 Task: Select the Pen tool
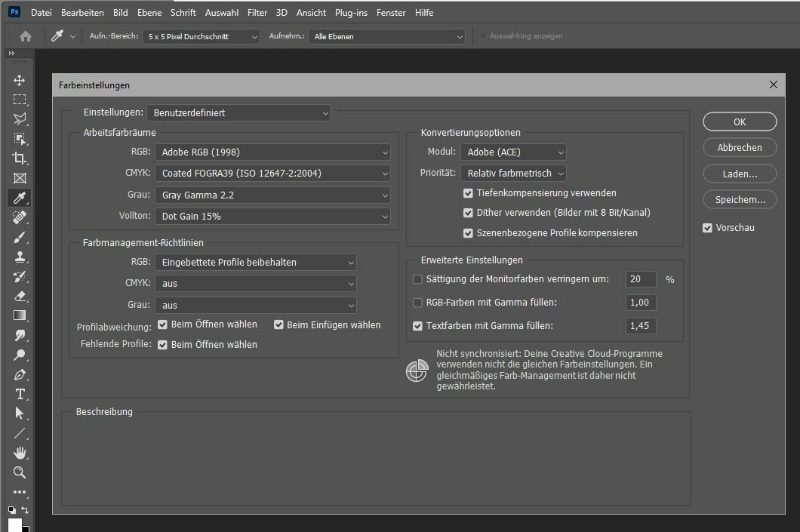20,374
